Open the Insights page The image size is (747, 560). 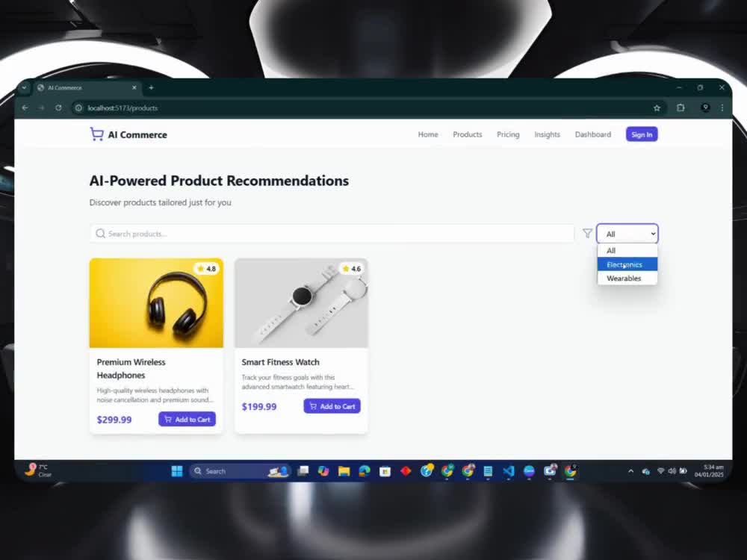547,134
